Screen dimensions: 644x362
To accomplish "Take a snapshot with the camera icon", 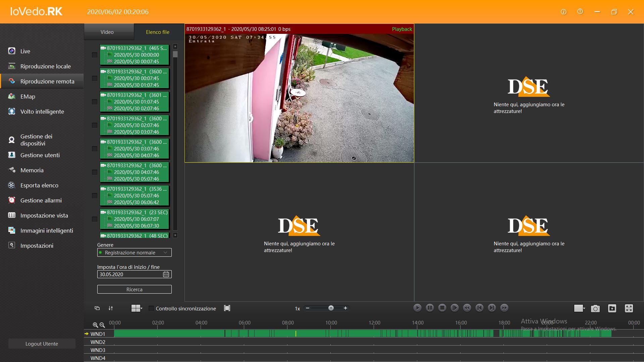I will point(595,308).
